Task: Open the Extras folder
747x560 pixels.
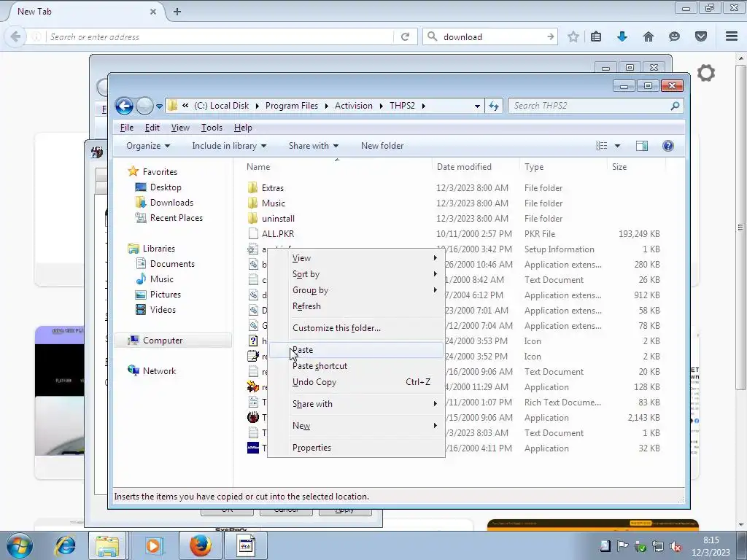Action: (x=273, y=188)
